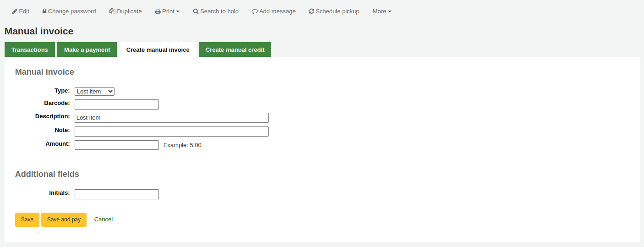644x247 pixels.
Task: Focus the Barcode input field
Action: click(117, 104)
